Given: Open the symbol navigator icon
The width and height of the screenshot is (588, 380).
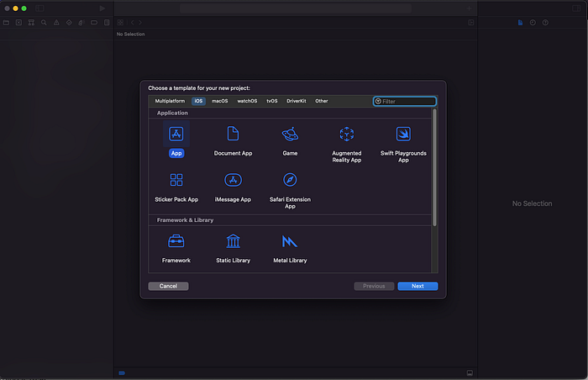Looking at the screenshot, I should coord(32,23).
